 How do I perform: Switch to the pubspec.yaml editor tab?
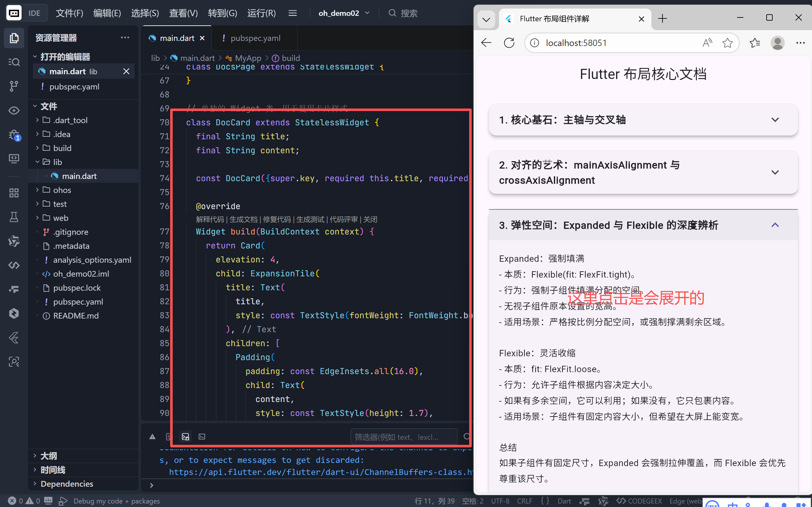click(x=256, y=38)
